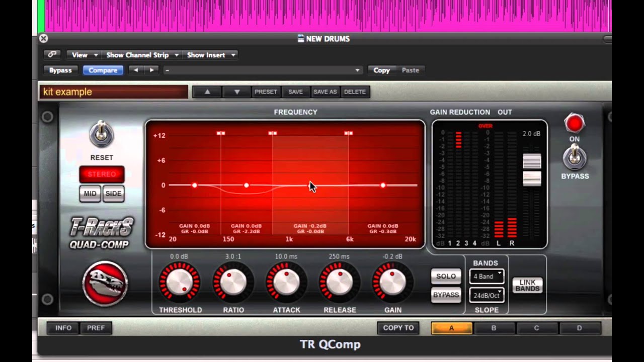Open the 4 Band count dropdown
Screen dimensions: 644x362
click(x=487, y=276)
